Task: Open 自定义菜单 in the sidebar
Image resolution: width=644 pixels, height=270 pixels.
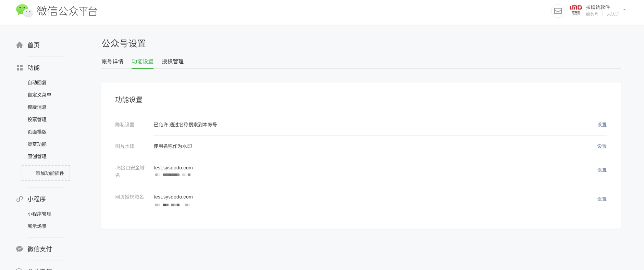Action: [x=39, y=95]
